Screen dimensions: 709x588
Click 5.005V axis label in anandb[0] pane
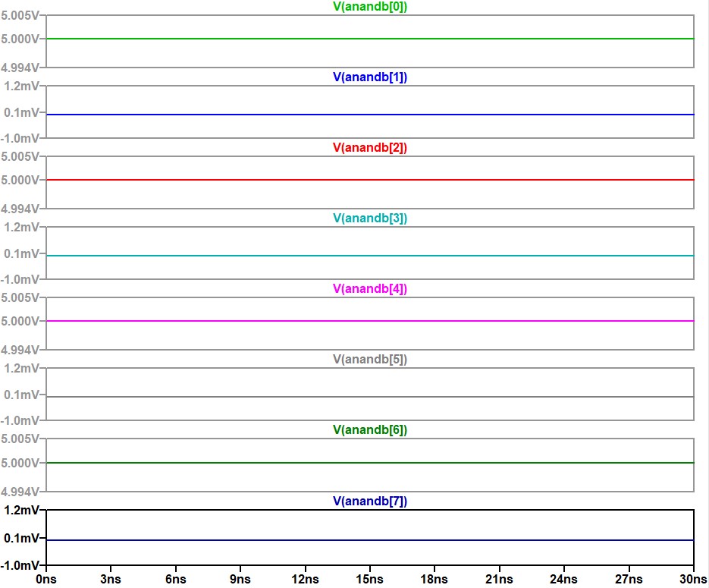[20, 16]
